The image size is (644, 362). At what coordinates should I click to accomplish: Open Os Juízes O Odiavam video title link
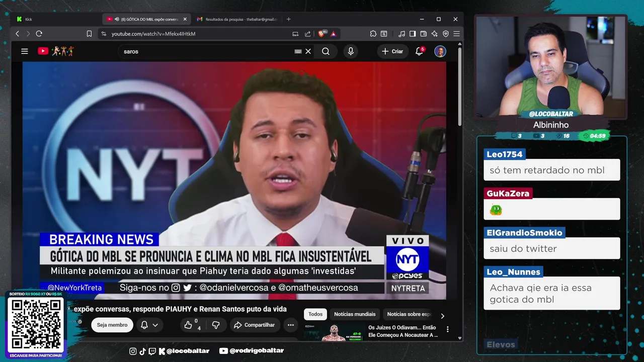[x=403, y=331]
